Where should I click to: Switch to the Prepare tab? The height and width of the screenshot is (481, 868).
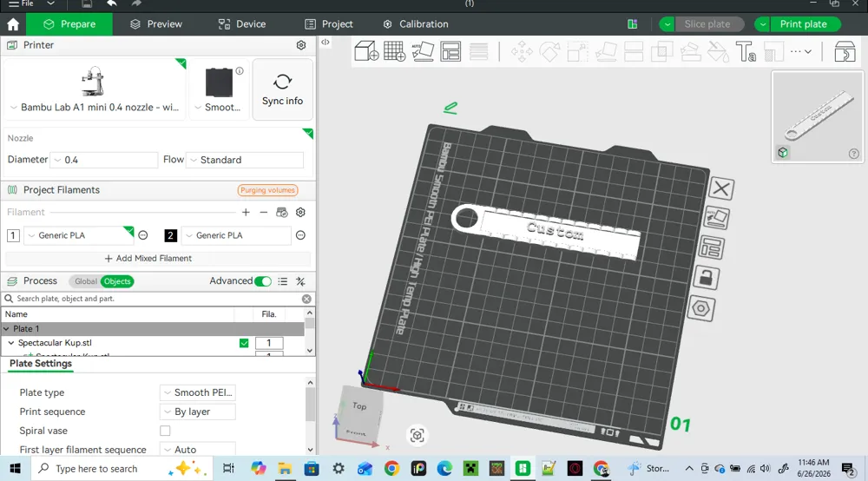[69, 24]
